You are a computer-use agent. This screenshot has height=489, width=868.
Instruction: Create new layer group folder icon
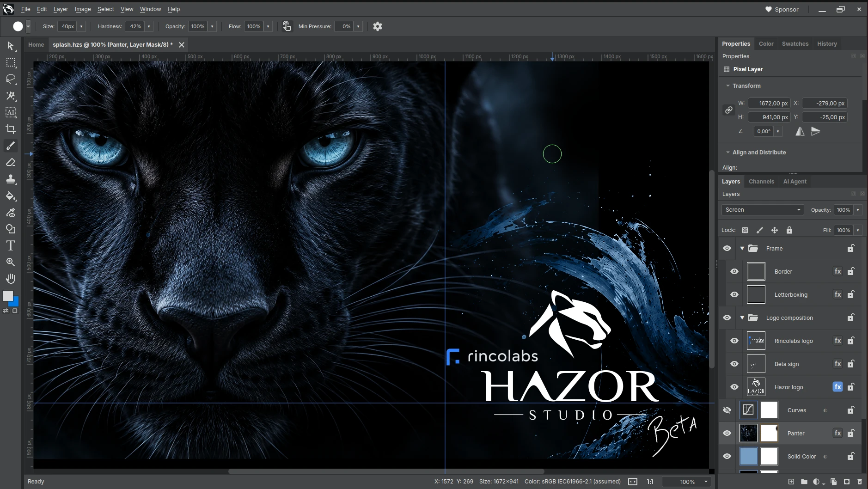(804, 482)
